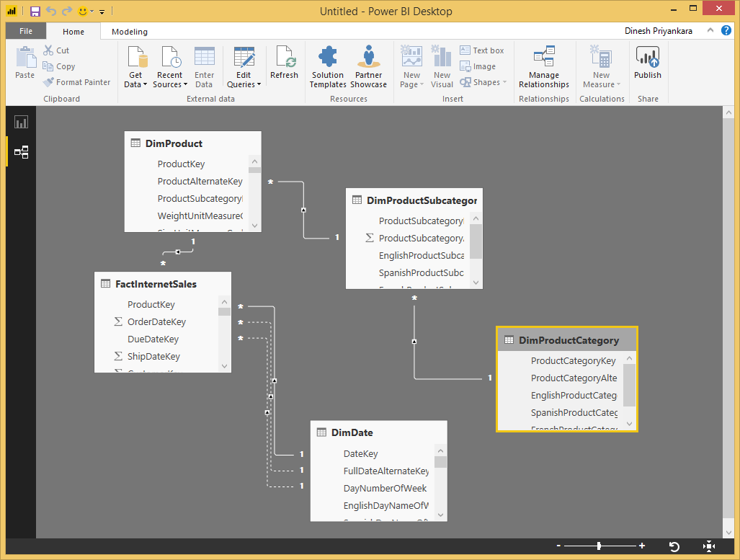The height and width of the screenshot is (560, 740).
Task: Click the DimProduct scroll down arrow
Action: point(255,226)
